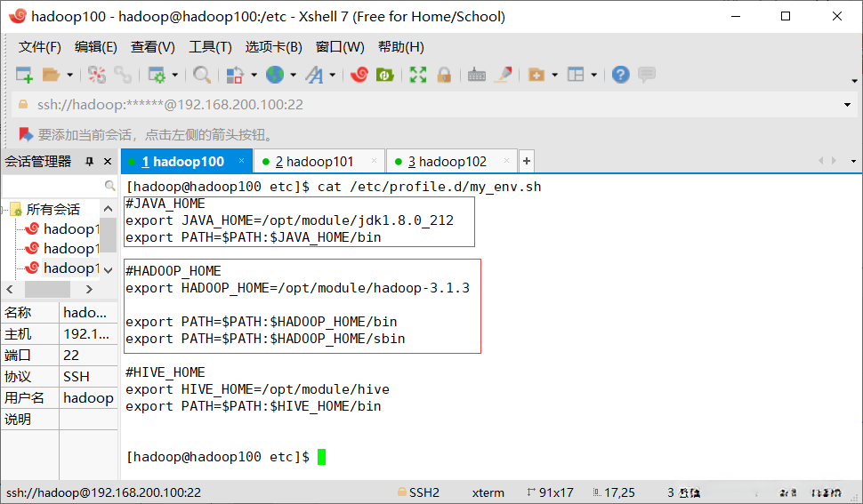The image size is (863, 504).
Task: Close the 会话管理器 panel
Action: pyautogui.click(x=108, y=162)
